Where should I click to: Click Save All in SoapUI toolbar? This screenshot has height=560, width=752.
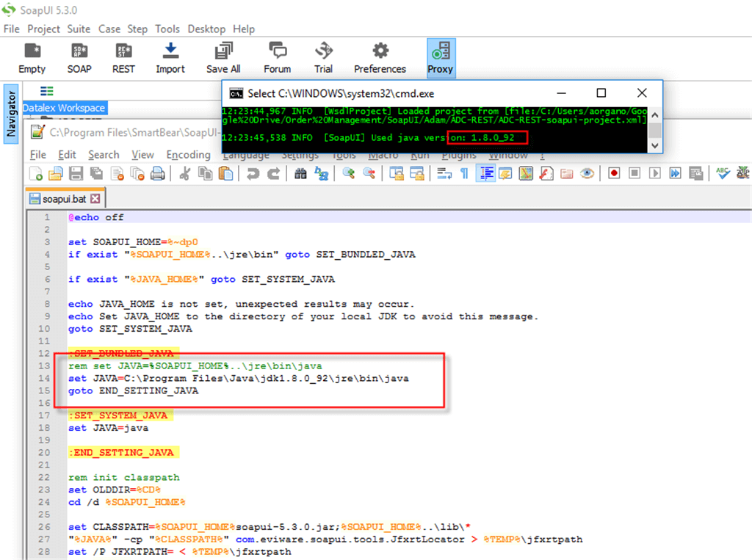223,59
